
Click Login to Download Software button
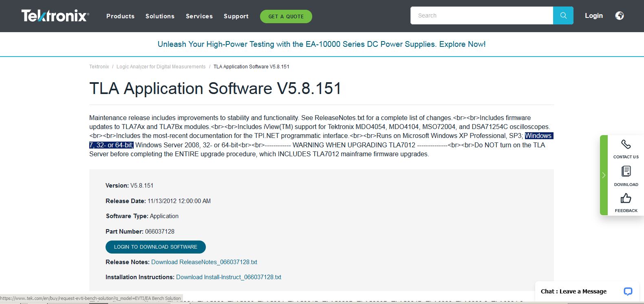pyautogui.click(x=155, y=247)
